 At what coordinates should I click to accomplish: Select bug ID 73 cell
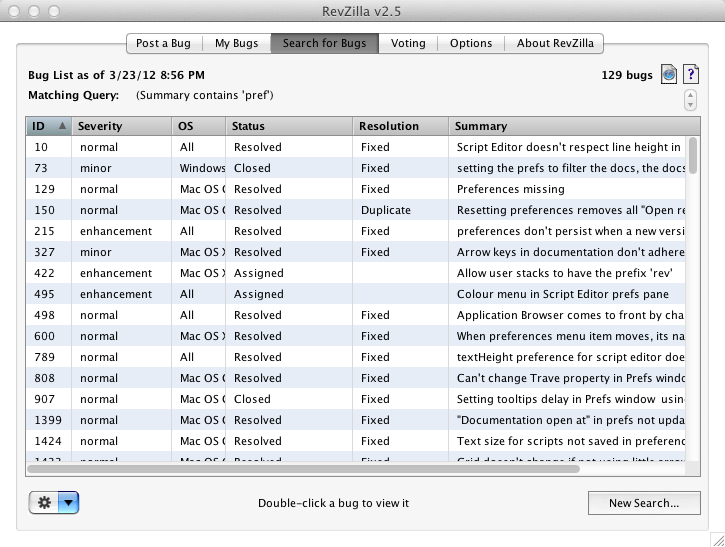pos(49,168)
